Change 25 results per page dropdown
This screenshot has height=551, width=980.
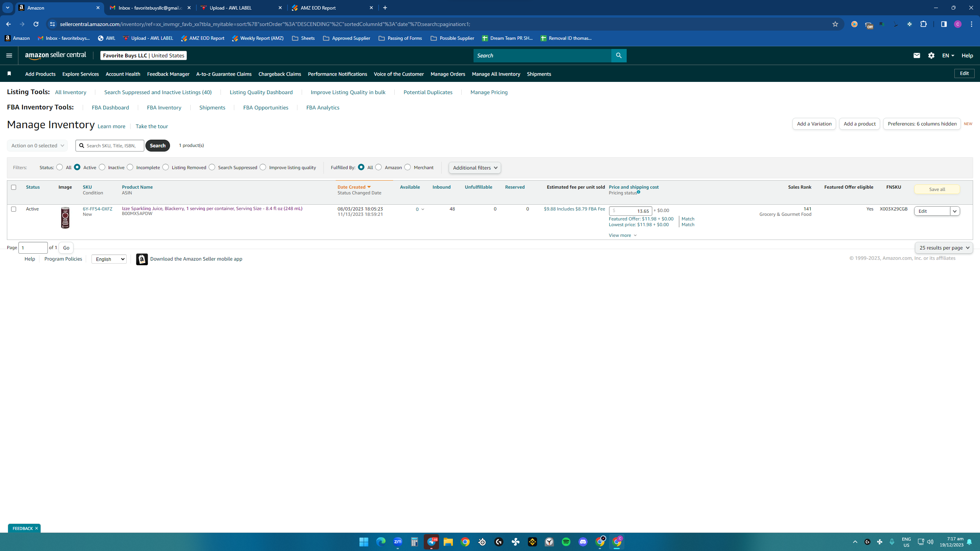(x=944, y=248)
